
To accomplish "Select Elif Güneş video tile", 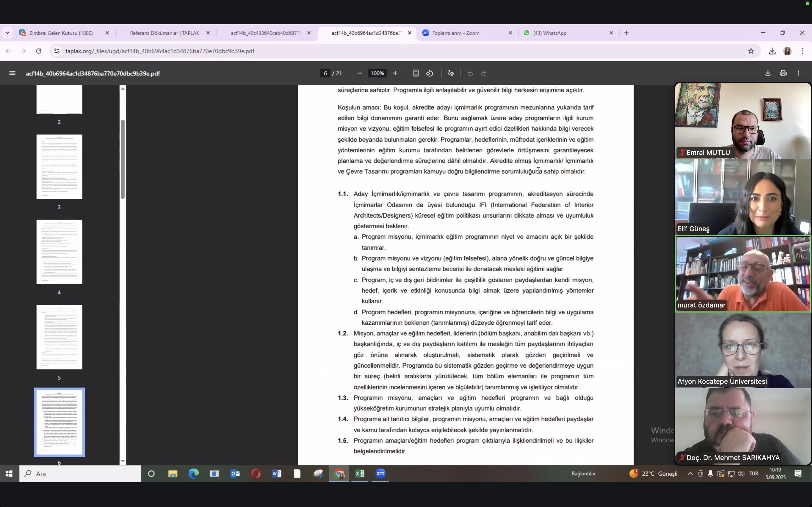I will click(743, 197).
